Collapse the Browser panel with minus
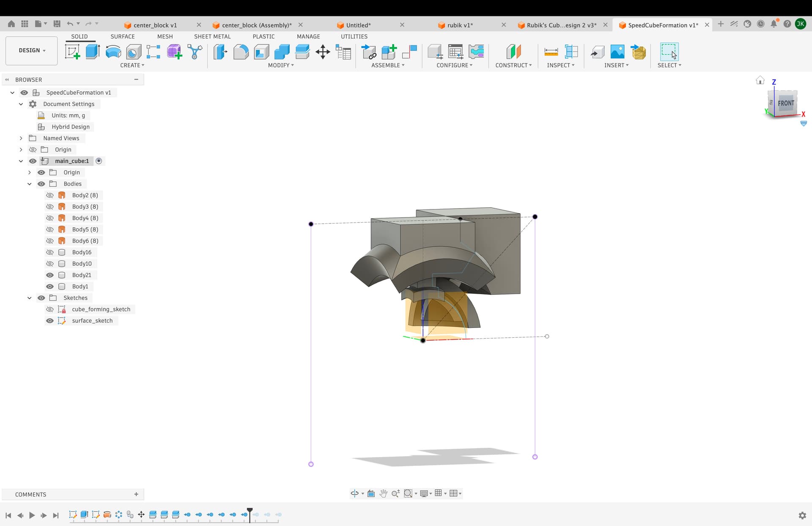This screenshot has width=812, height=526. (136, 80)
